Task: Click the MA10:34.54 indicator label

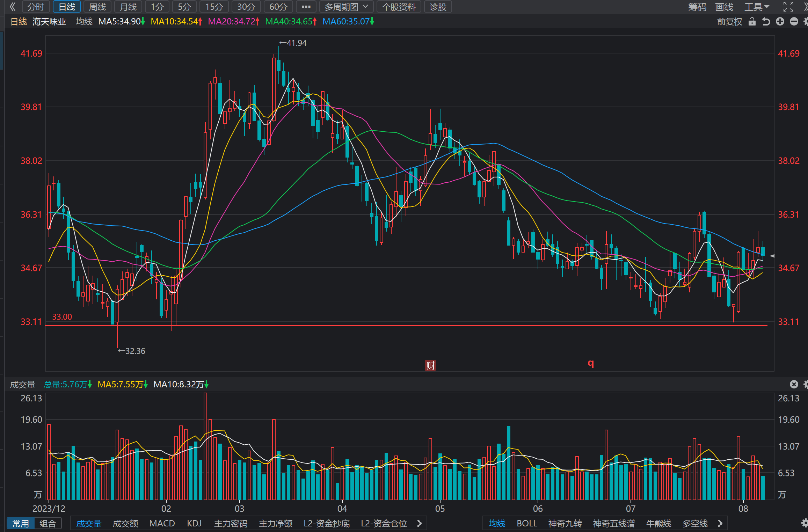Action: pos(176,22)
